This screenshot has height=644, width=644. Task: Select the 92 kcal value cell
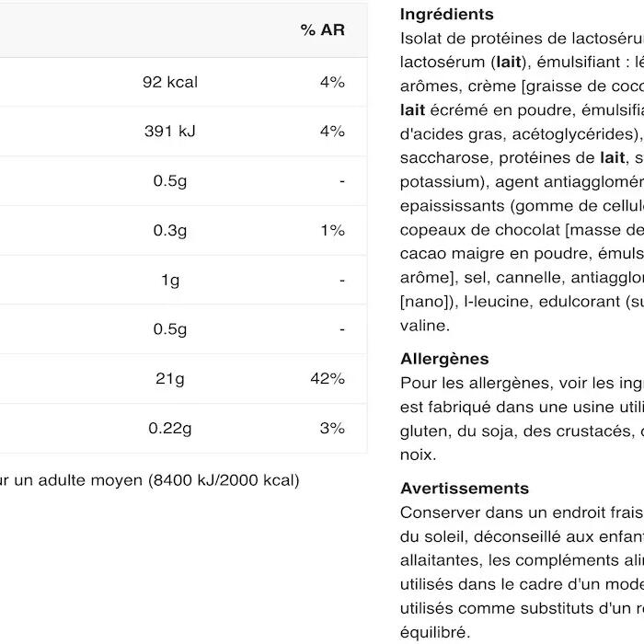point(170,82)
